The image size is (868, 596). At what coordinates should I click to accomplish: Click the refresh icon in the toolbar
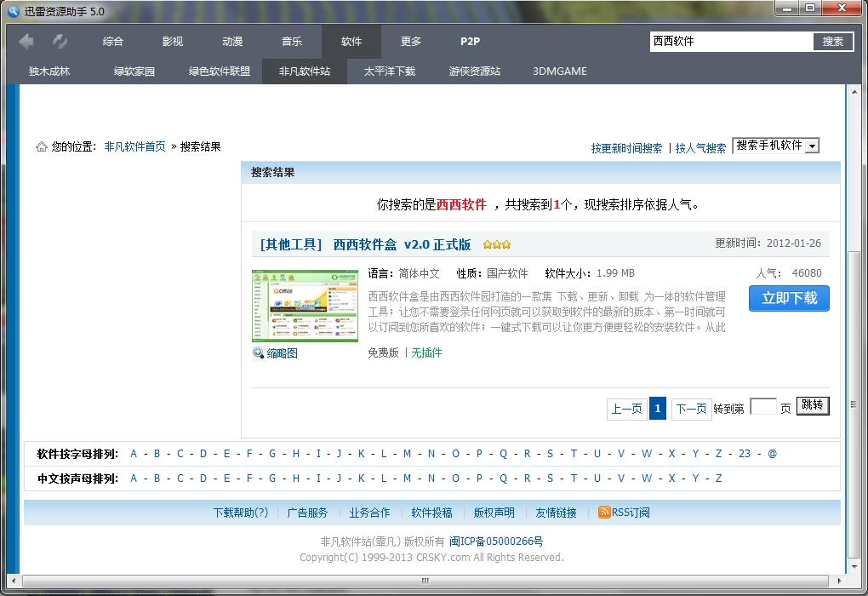(59, 40)
